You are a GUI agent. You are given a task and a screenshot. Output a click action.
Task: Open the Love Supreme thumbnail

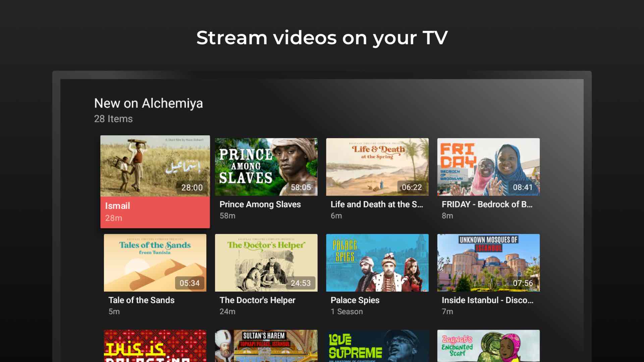(377, 346)
